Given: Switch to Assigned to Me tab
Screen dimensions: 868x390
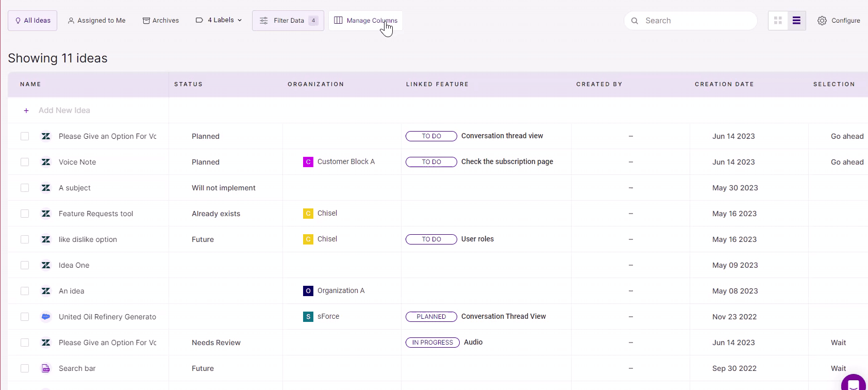Looking at the screenshot, I should click(x=97, y=21).
